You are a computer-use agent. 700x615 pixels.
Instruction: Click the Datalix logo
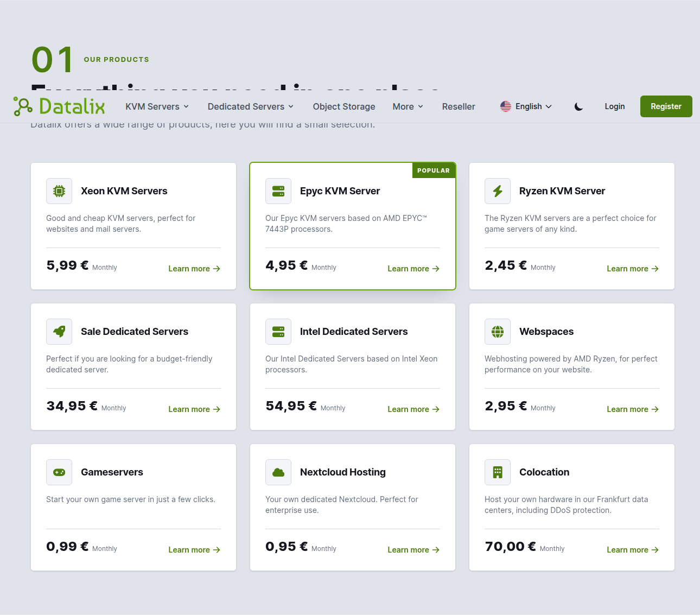click(x=59, y=106)
